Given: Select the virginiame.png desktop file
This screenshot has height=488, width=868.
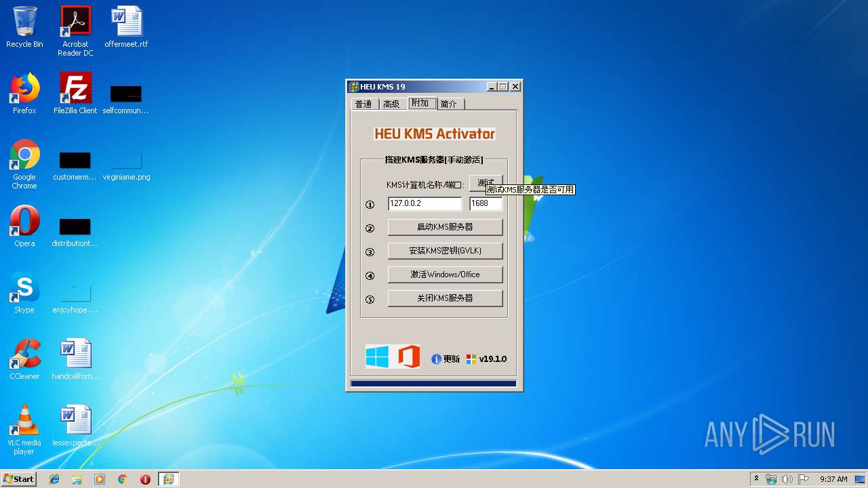Looking at the screenshot, I should (x=126, y=165).
